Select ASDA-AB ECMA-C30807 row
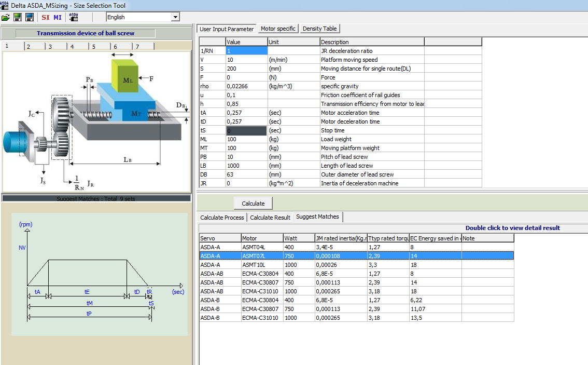 [x=357, y=282]
